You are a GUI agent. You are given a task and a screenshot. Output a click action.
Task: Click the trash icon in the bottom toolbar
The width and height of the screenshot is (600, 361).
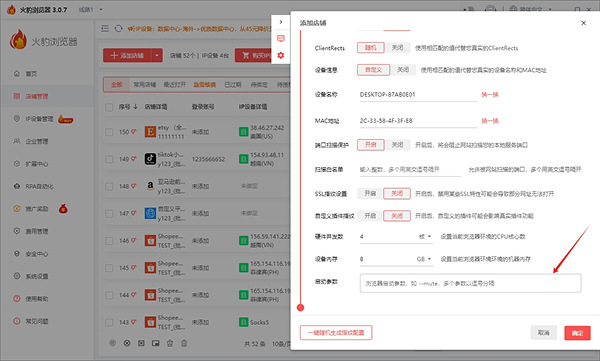click(184, 343)
